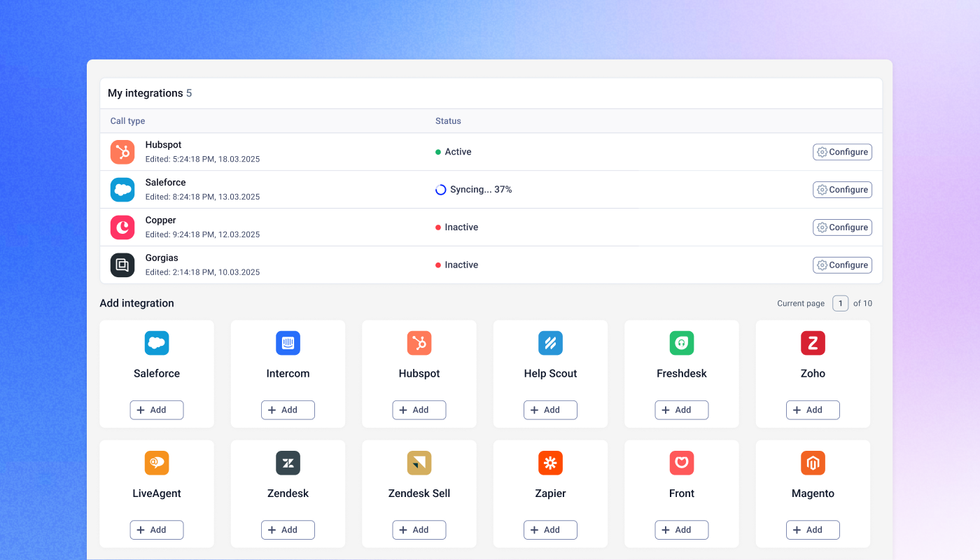This screenshot has width=980, height=560.
Task: Click the current page number field
Action: click(840, 303)
